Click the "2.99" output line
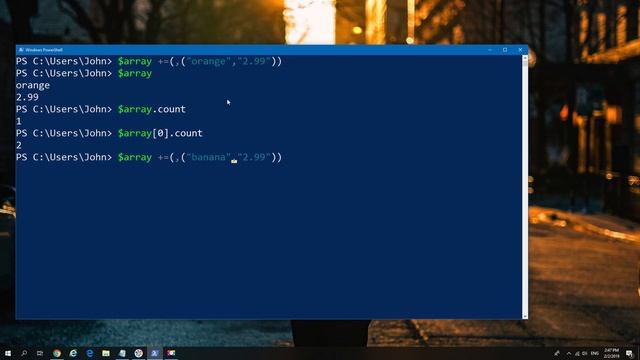640x360 pixels. click(27, 97)
